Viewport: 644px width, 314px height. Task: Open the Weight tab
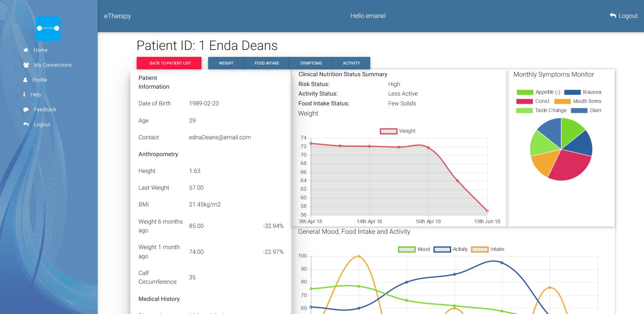[226, 63]
